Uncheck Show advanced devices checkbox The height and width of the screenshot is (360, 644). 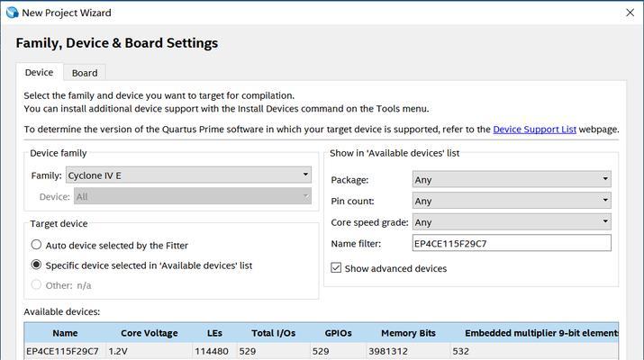point(336,268)
